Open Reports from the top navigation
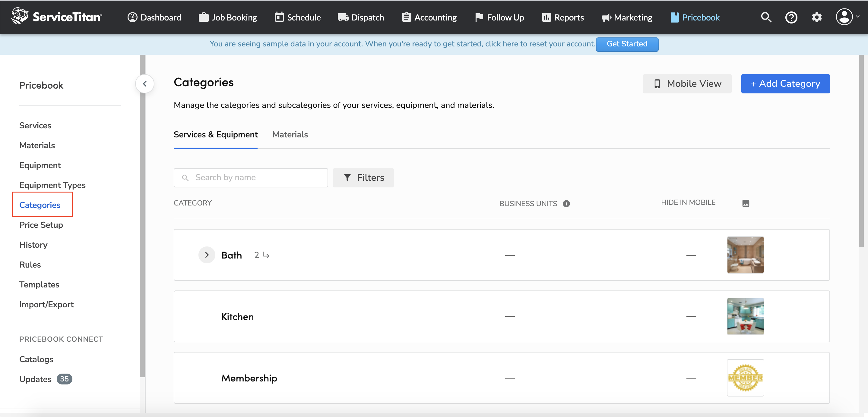The width and height of the screenshot is (868, 417). (x=563, y=17)
